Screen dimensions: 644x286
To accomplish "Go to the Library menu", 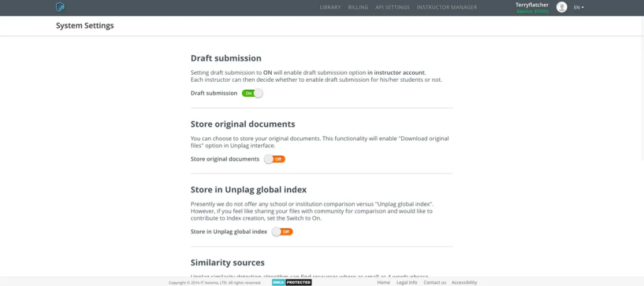I will click(330, 8).
